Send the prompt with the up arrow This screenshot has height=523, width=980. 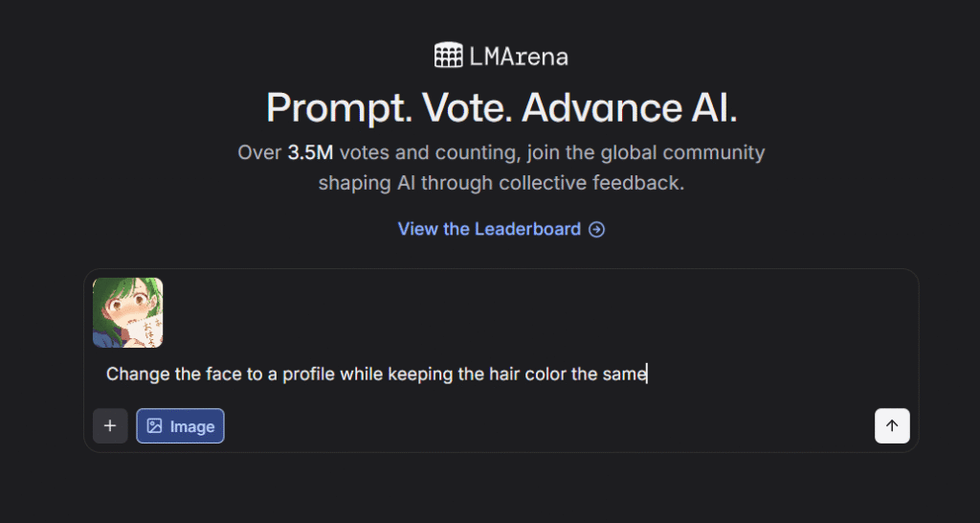click(x=892, y=426)
